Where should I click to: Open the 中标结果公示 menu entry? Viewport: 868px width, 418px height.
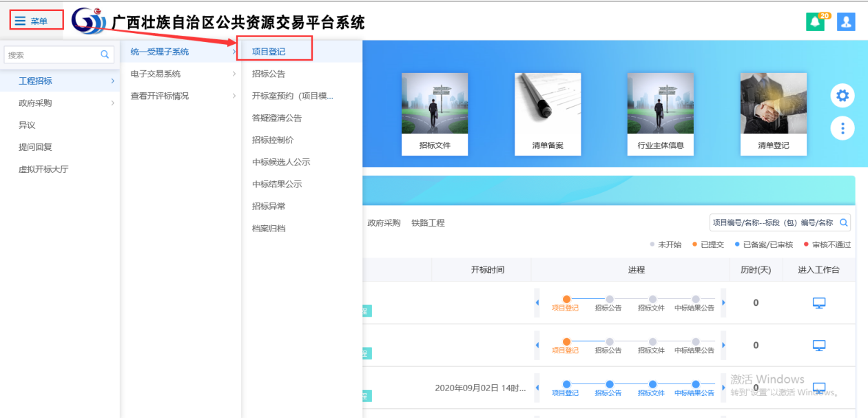coord(277,184)
